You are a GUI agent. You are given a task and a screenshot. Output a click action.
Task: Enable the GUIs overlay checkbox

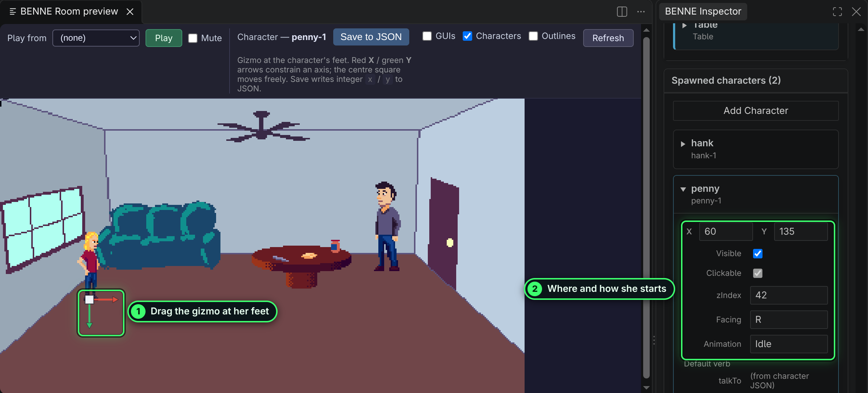427,36
